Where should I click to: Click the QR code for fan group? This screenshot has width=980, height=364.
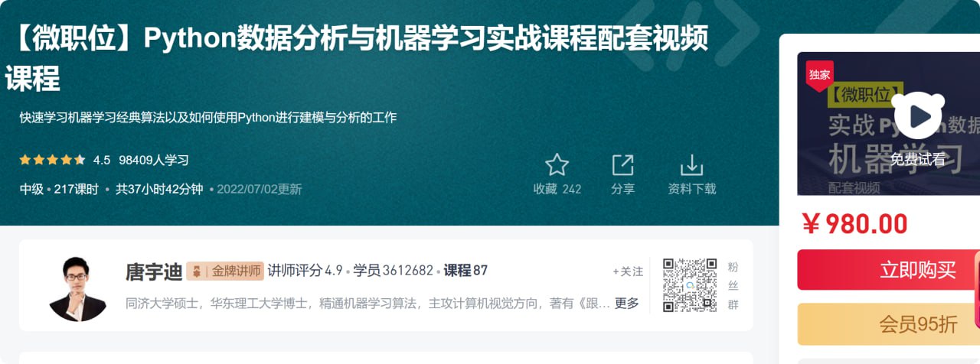pyautogui.click(x=690, y=285)
